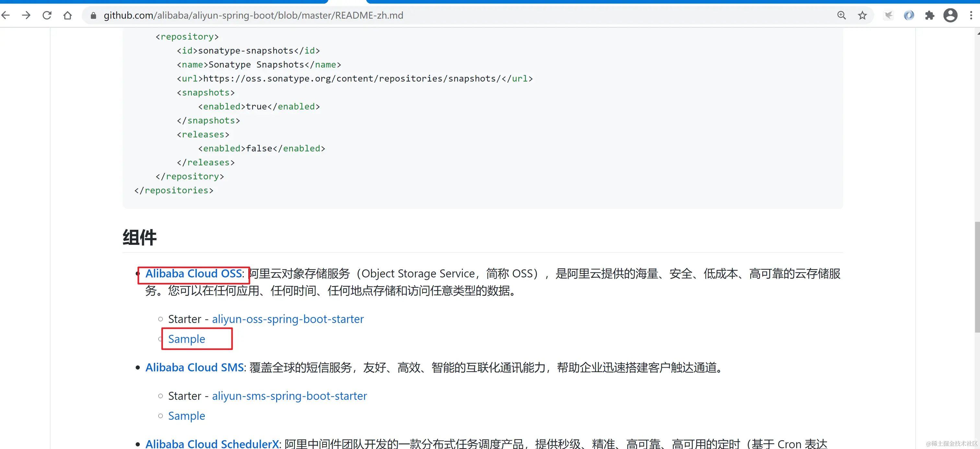View site info via lock icon

[x=93, y=16]
